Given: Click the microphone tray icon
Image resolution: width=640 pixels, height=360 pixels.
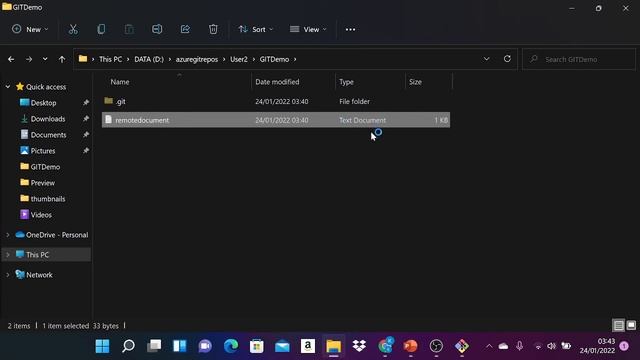Looking at the screenshot, I should pos(520,346).
